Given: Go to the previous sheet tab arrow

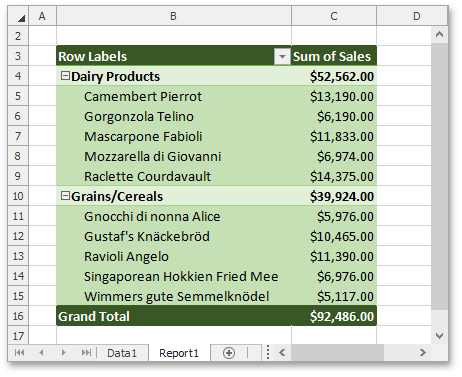Looking at the screenshot, I should (41, 352).
